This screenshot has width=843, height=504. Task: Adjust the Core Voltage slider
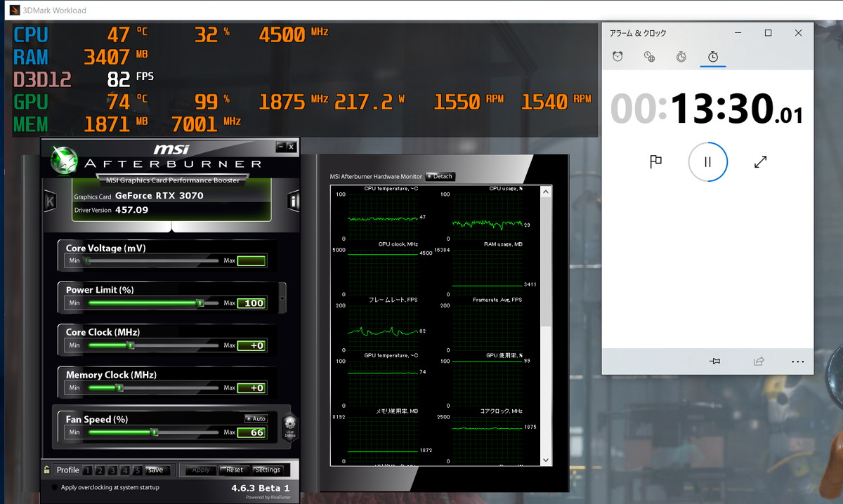(152, 261)
